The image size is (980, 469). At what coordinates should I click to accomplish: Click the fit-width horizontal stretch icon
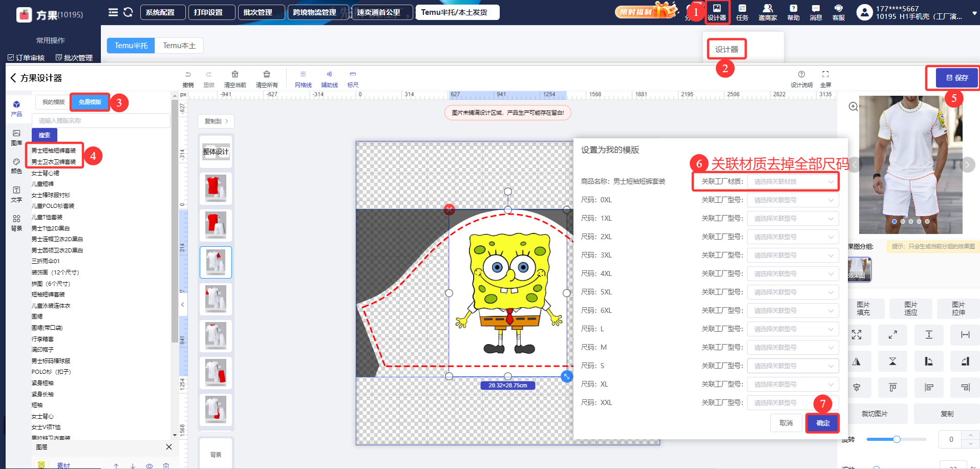point(965,335)
